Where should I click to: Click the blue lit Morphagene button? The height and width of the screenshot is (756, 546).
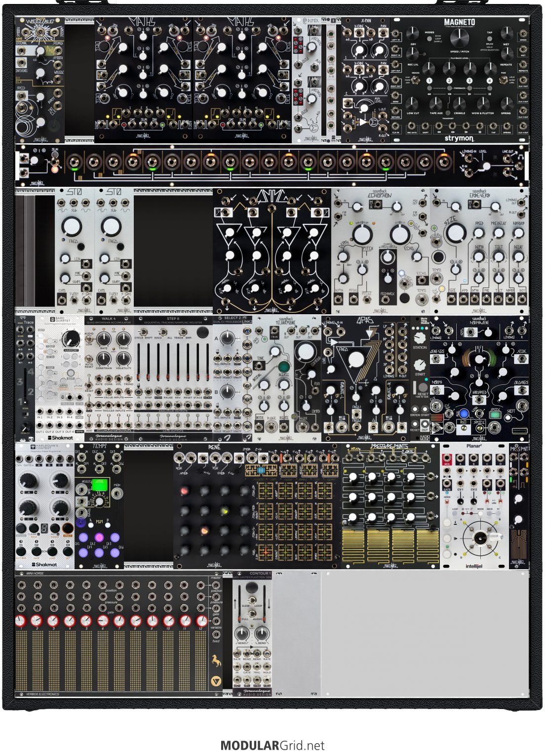point(463,414)
